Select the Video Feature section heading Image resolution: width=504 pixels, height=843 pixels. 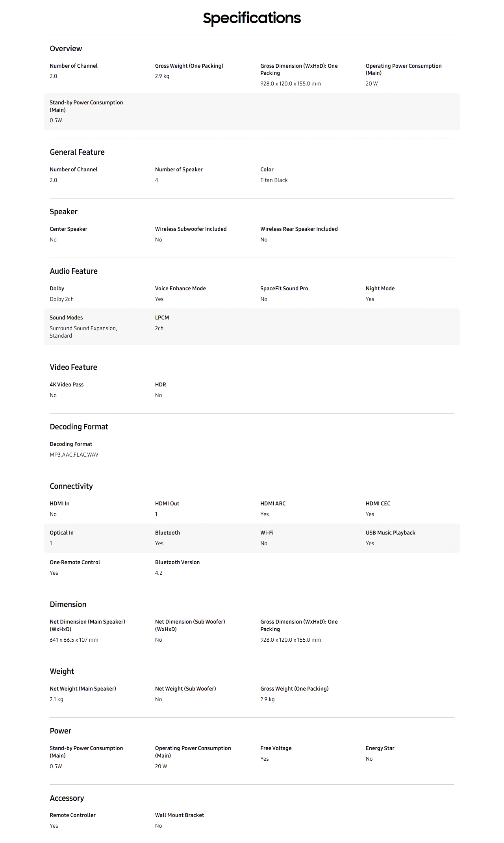coord(73,367)
